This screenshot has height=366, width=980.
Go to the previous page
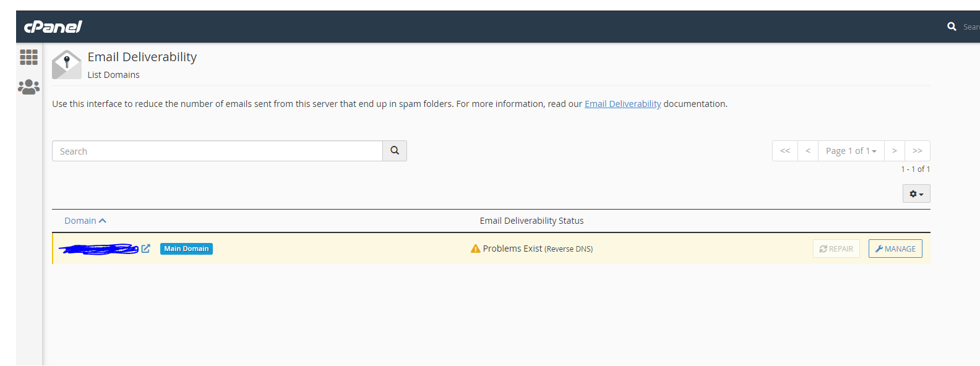click(x=808, y=151)
